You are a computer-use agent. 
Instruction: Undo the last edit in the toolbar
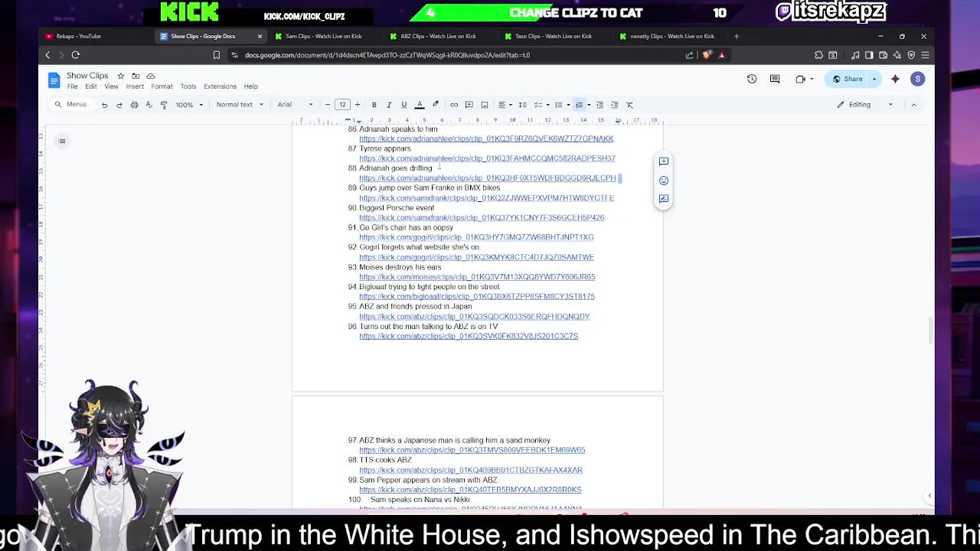coord(104,105)
